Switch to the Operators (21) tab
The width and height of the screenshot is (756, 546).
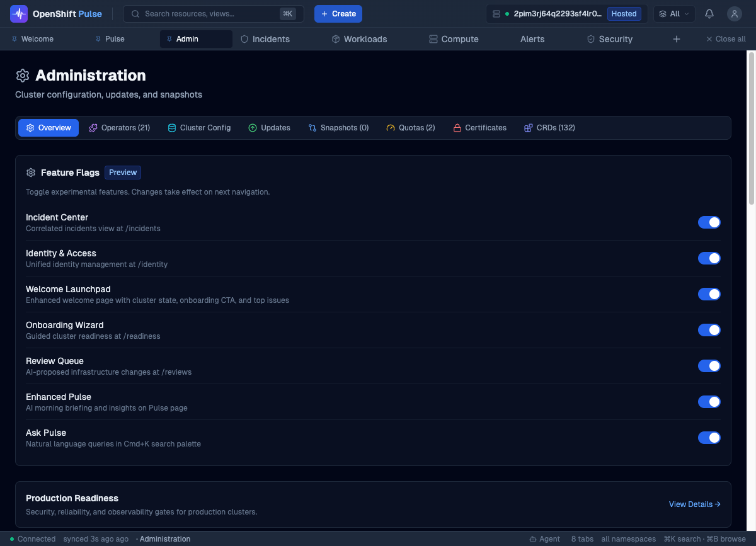coord(120,128)
